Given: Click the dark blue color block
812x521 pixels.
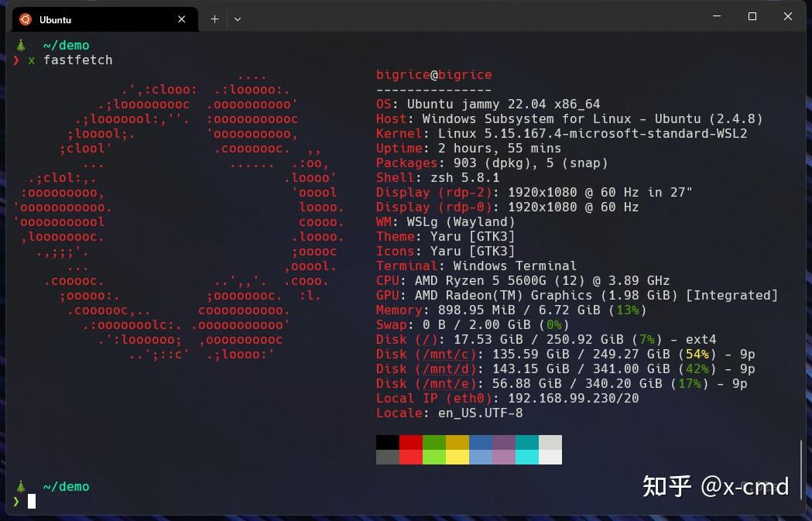Looking at the screenshot, I should coord(481,442).
